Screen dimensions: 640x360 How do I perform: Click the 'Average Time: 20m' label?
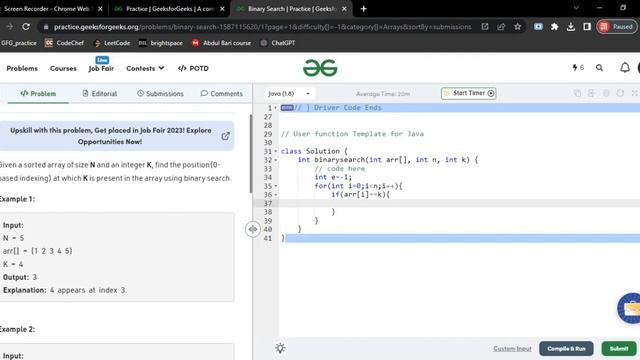[382, 94]
